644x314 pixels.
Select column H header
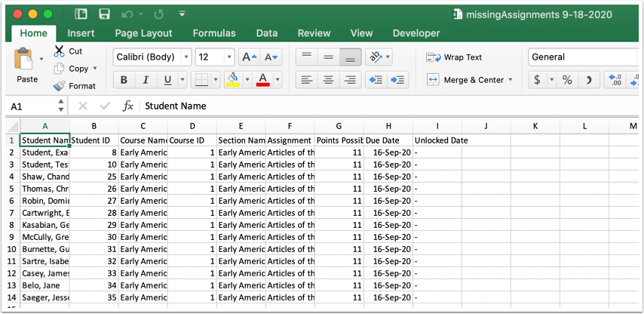pos(388,126)
